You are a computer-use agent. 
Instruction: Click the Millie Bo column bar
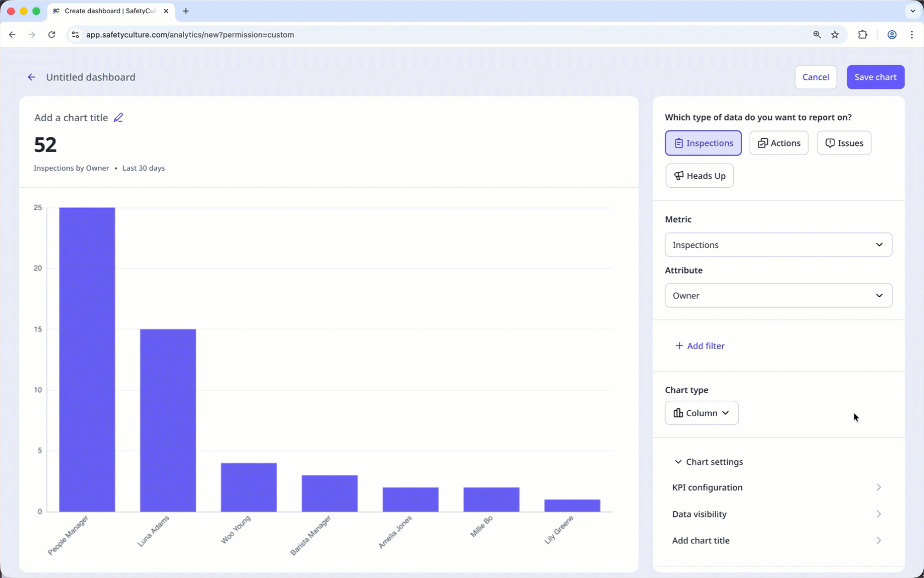point(492,499)
